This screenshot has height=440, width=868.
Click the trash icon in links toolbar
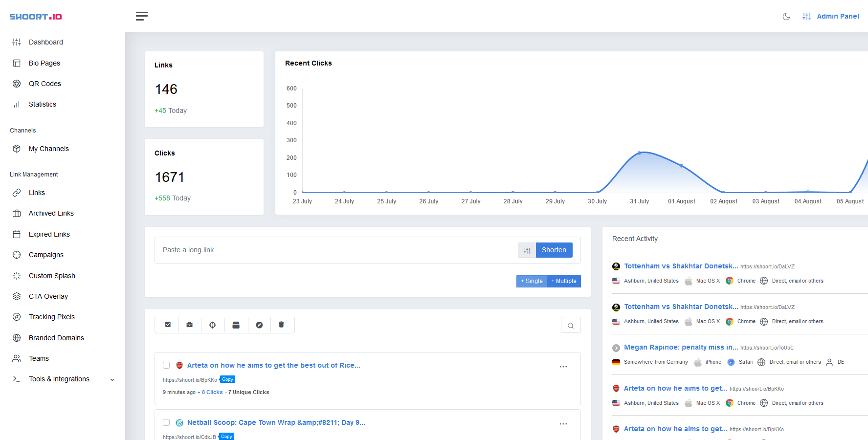pyautogui.click(x=282, y=325)
